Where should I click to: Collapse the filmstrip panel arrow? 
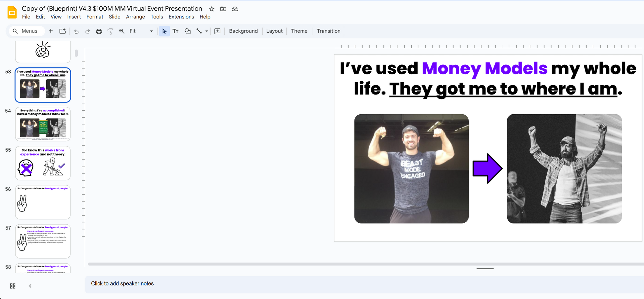click(x=30, y=286)
